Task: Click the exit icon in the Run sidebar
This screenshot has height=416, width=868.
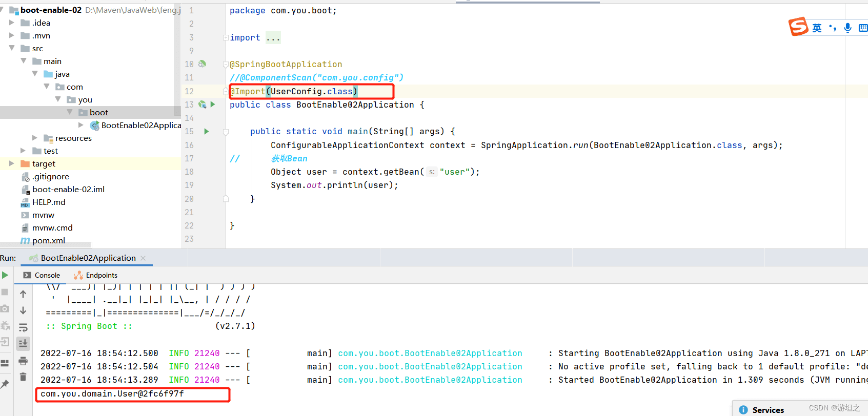Action: (x=5, y=342)
